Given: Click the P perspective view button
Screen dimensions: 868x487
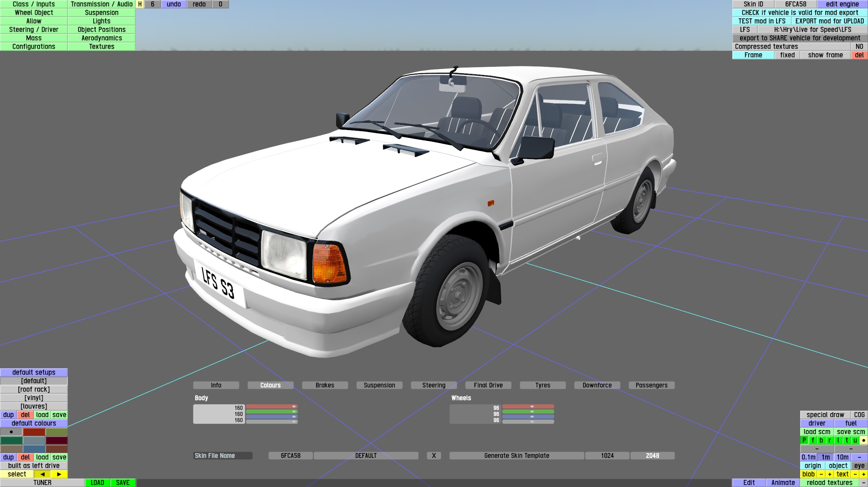Looking at the screenshot, I should (804, 440).
